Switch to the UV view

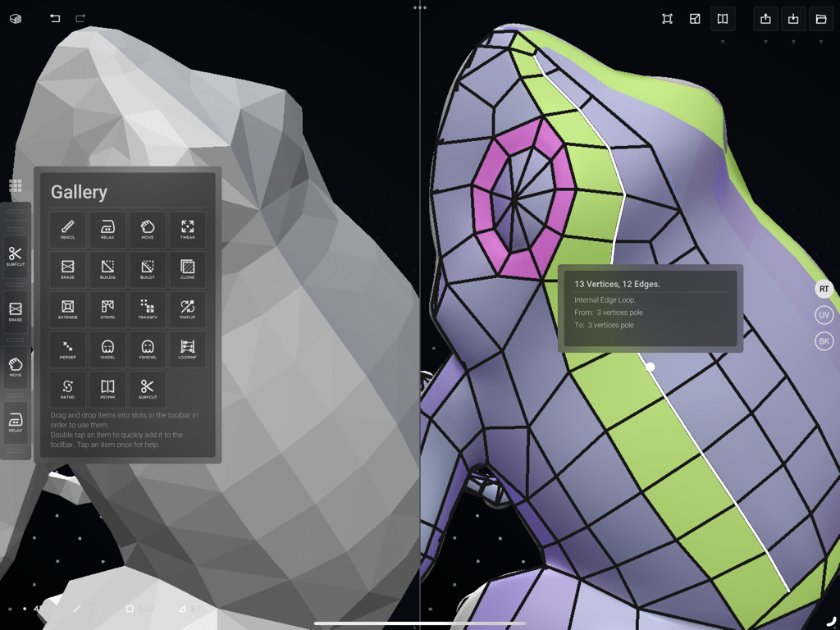(x=824, y=315)
